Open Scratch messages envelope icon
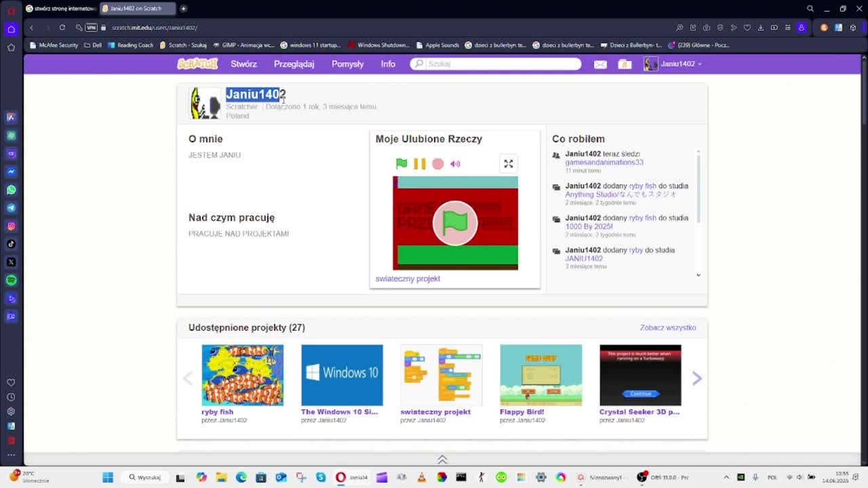 tap(600, 64)
